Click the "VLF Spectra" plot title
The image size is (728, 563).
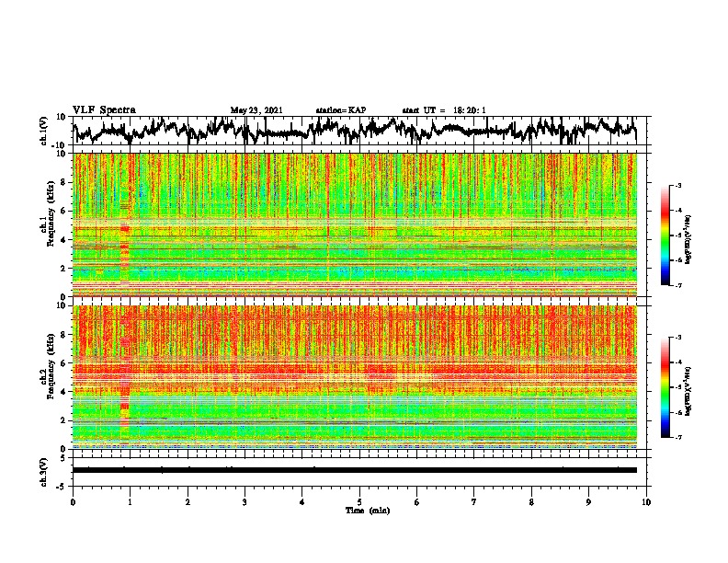(104, 110)
